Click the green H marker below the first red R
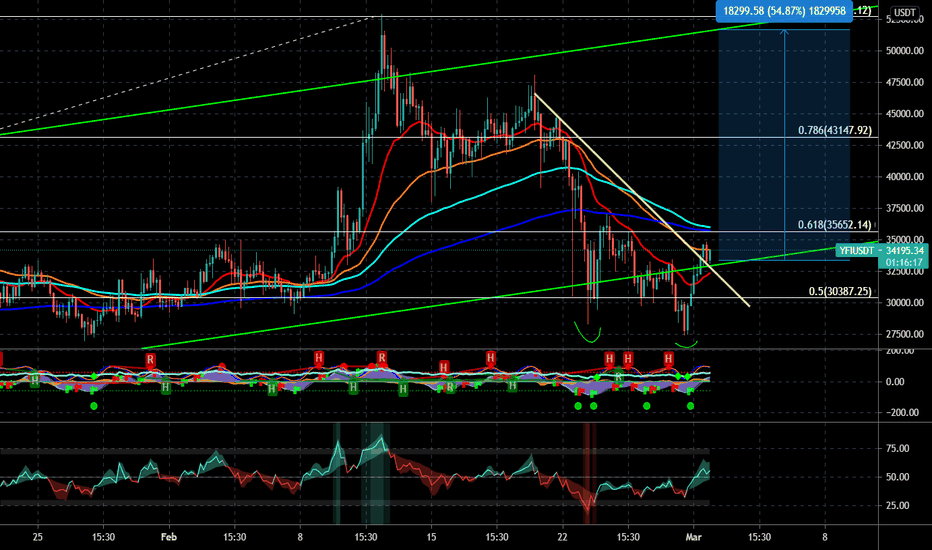This screenshot has width=932, height=550. pyautogui.click(x=165, y=388)
